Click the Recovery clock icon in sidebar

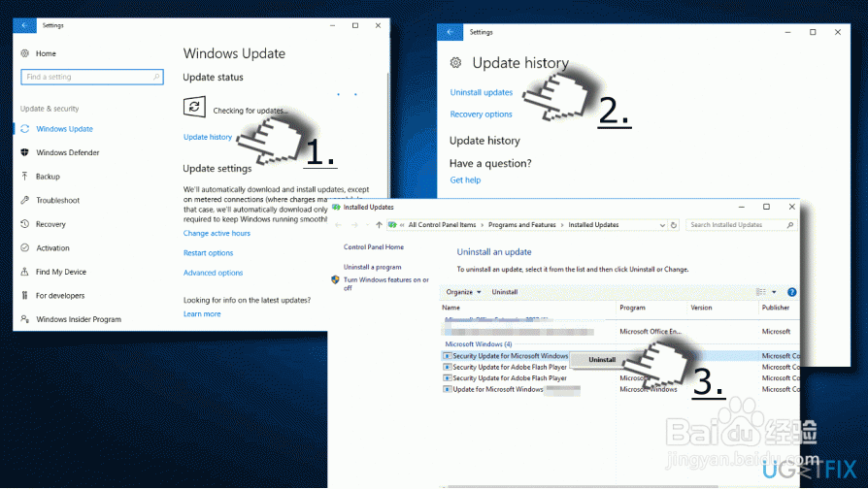tap(25, 224)
